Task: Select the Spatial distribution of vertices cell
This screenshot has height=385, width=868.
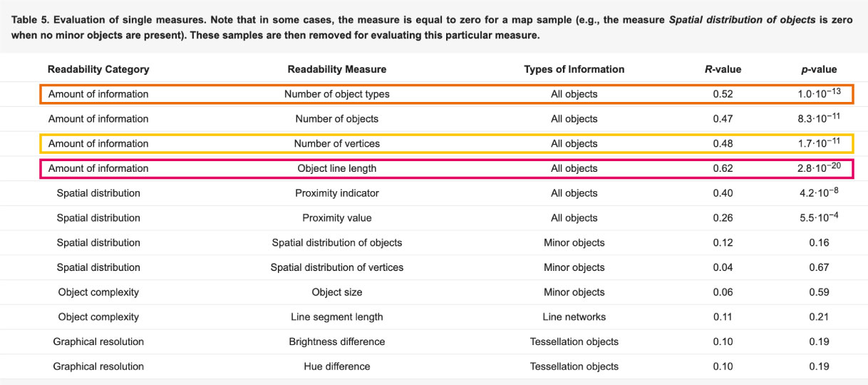Action: [337, 267]
